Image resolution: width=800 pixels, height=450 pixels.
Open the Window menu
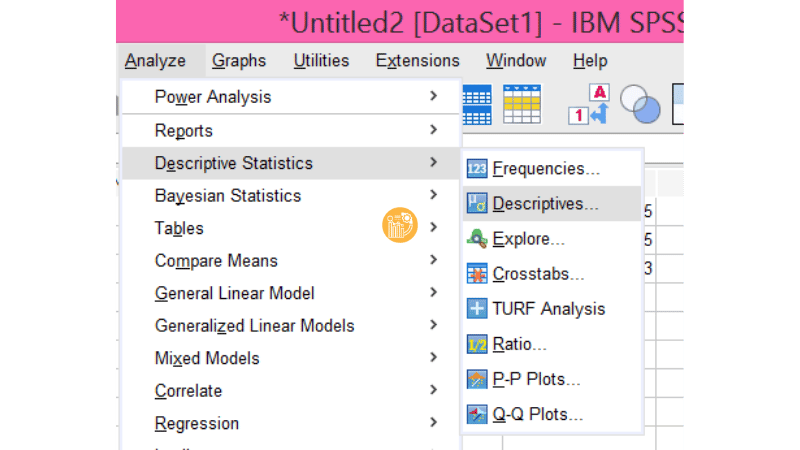pos(516,61)
